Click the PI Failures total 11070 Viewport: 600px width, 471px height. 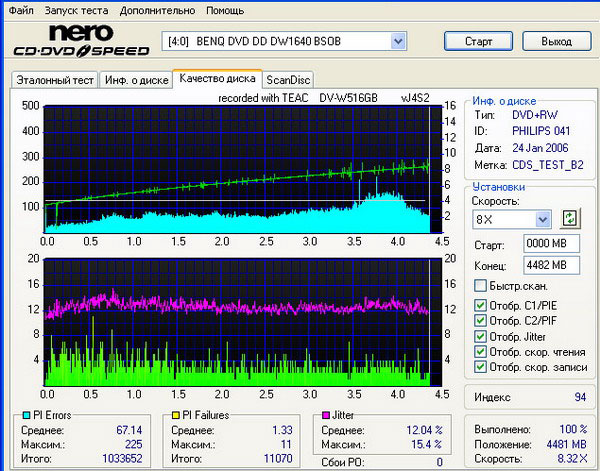278,458
